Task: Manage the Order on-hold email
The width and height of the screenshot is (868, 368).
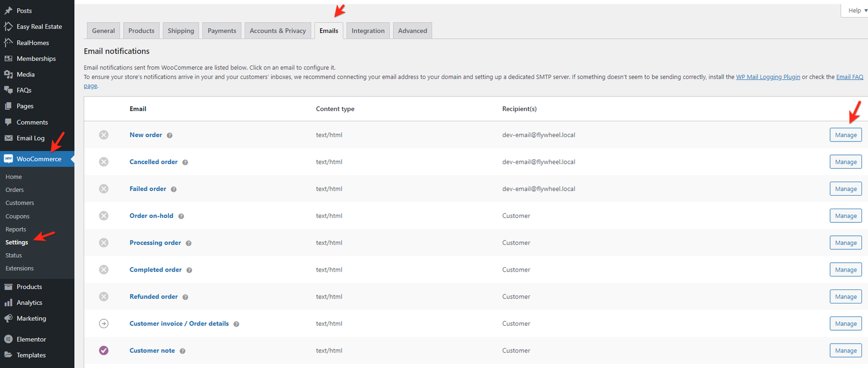Action: tap(846, 216)
